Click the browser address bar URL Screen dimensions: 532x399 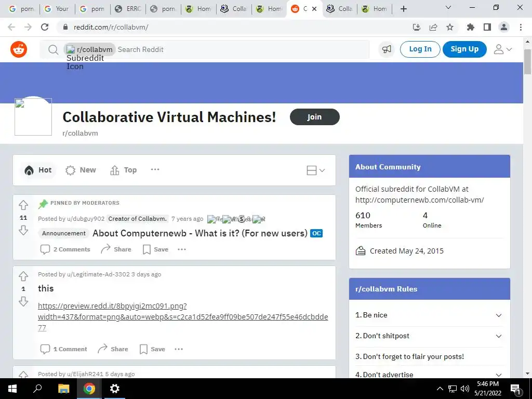coord(111,27)
